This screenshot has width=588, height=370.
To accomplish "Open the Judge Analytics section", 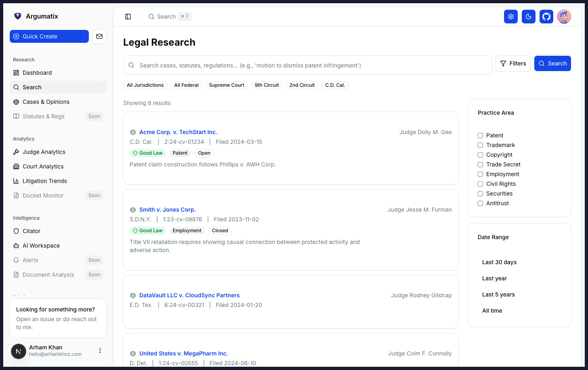I will coord(43,152).
